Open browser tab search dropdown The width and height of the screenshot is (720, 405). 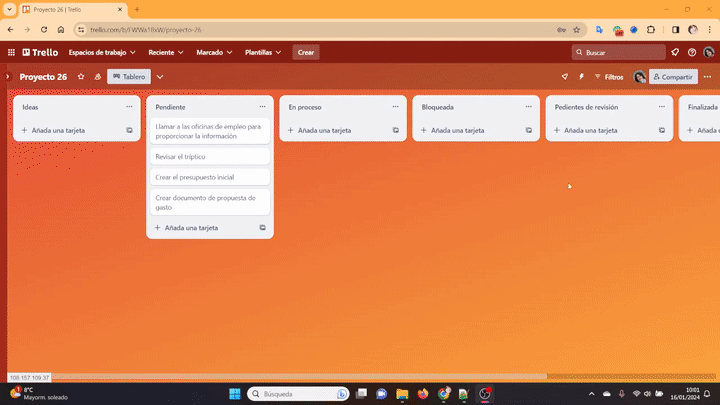pyautogui.click(x=9, y=9)
